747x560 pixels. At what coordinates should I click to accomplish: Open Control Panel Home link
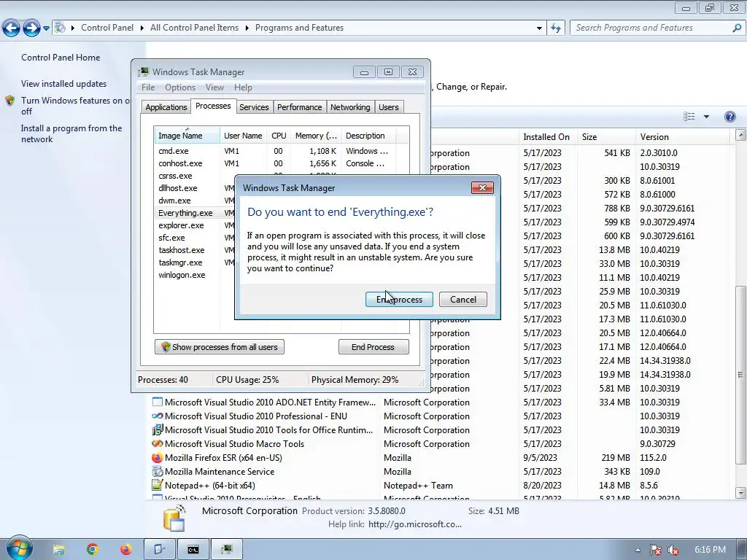click(x=61, y=58)
